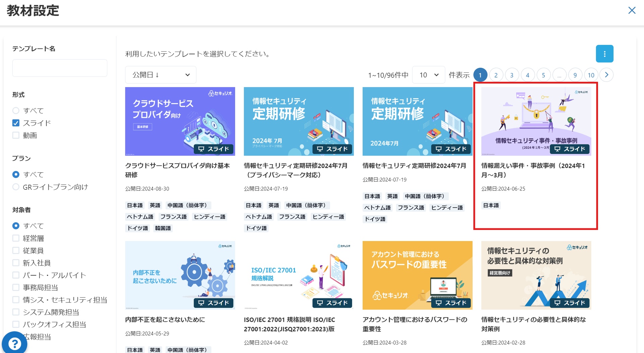Open title ISO/IEC 27001 規格説明
Viewport: 644px width, 353px height.
289,324
